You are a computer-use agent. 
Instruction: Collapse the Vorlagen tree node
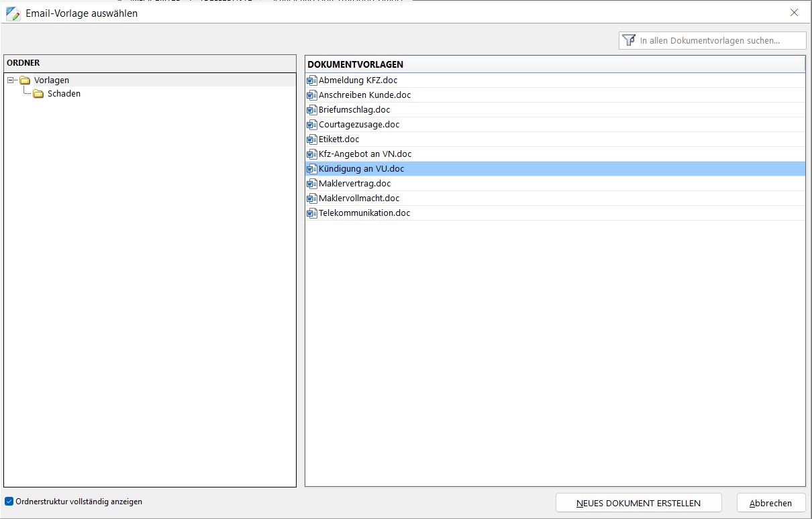coord(11,80)
